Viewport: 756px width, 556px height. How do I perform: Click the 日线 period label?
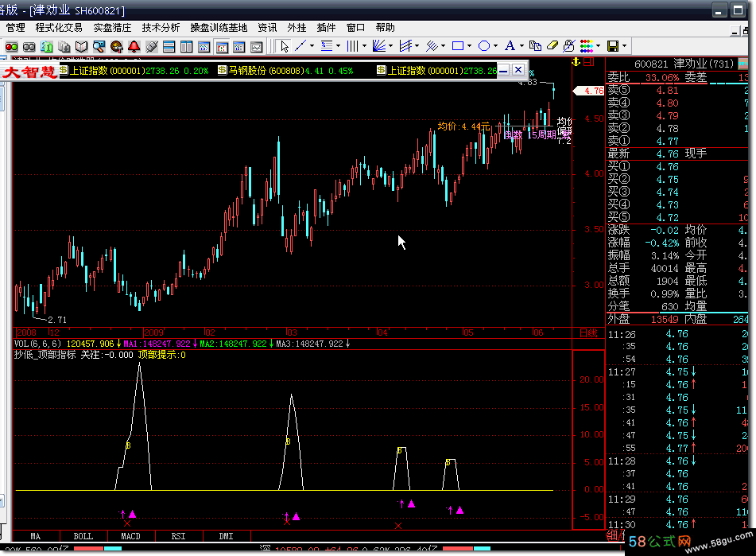point(588,332)
